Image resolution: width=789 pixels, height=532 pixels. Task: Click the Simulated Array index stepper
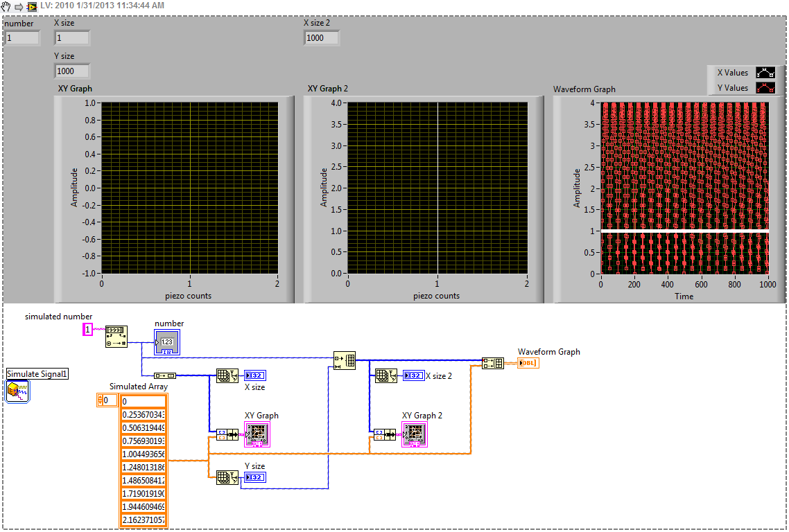(x=100, y=400)
